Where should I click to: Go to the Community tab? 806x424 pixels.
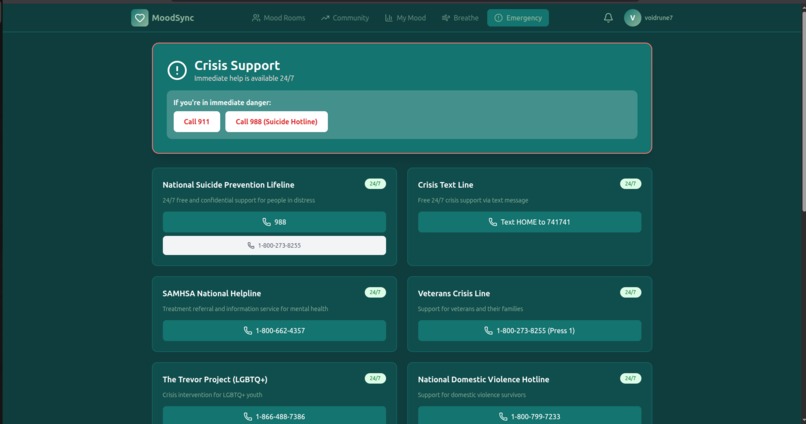[345, 18]
